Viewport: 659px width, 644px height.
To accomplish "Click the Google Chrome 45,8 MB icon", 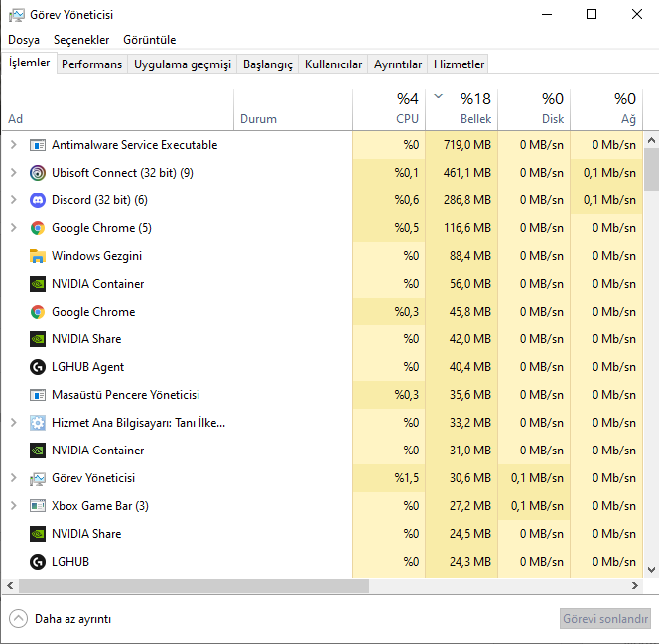I will (x=38, y=312).
